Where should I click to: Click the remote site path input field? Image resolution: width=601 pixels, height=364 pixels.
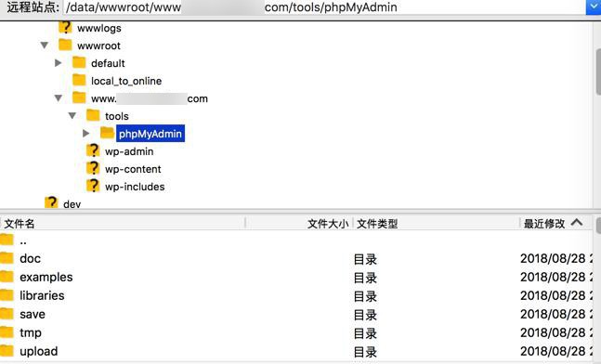click(324, 7)
